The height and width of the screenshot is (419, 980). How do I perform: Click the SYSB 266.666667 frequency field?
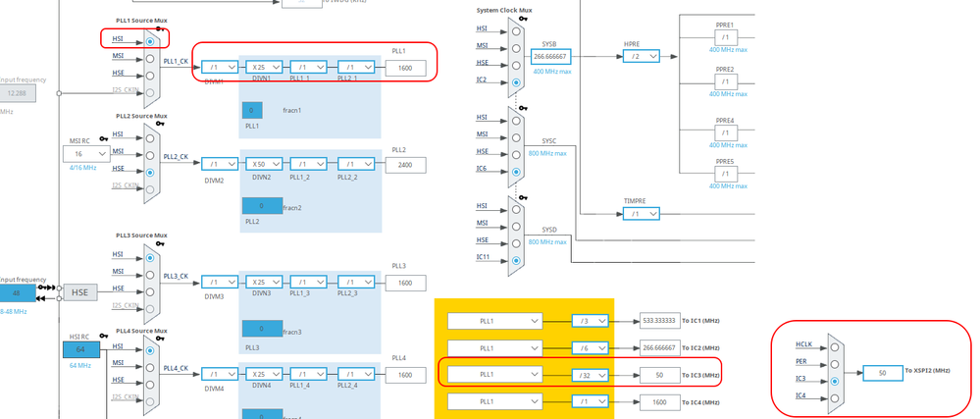click(x=551, y=56)
